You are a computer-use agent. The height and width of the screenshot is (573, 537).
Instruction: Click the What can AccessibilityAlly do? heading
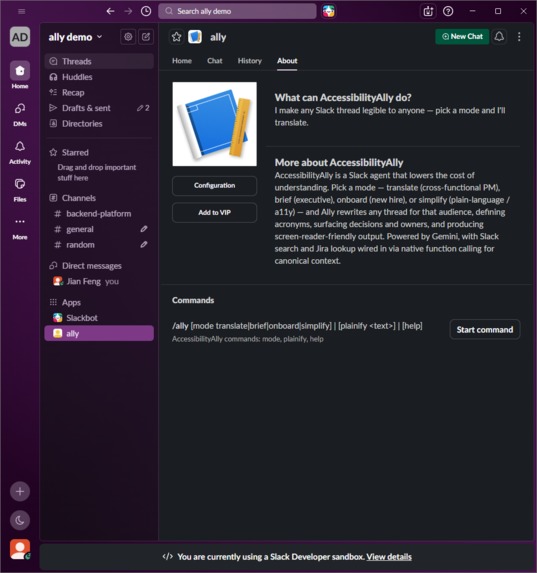343,98
